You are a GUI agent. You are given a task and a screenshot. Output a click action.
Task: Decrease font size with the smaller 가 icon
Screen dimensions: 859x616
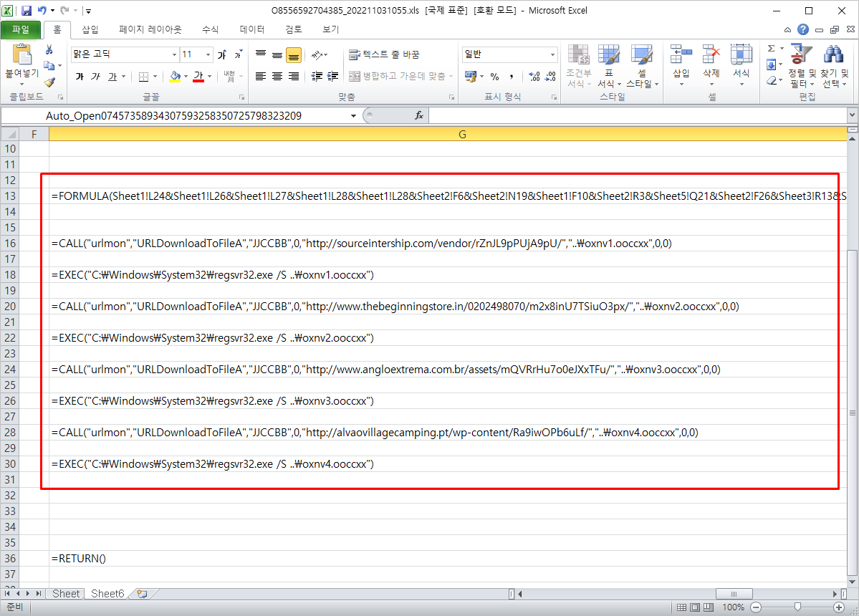pos(239,54)
